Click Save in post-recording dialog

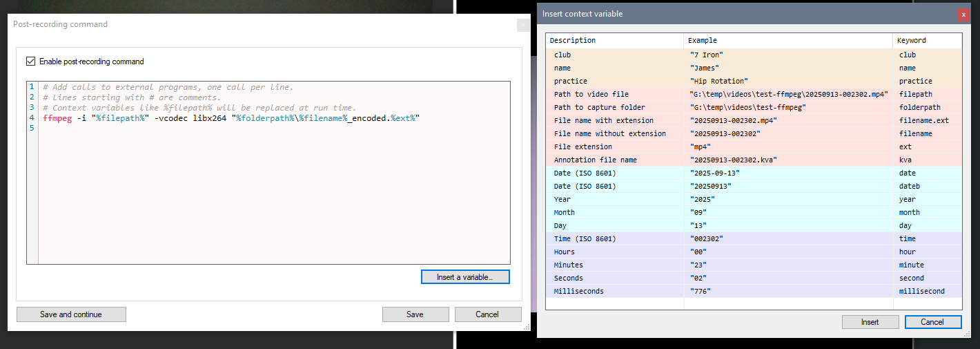click(415, 314)
